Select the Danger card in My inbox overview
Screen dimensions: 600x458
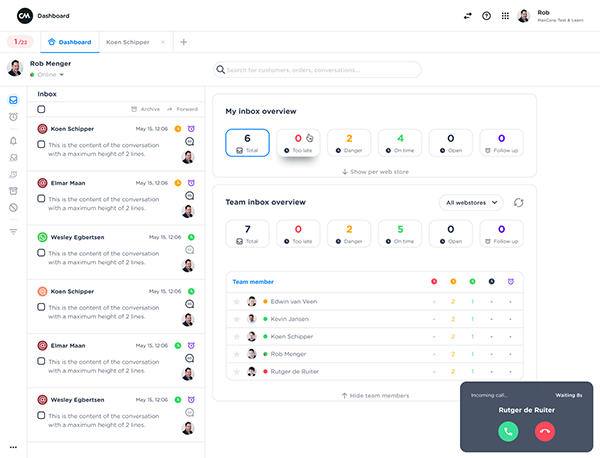pos(349,143)
